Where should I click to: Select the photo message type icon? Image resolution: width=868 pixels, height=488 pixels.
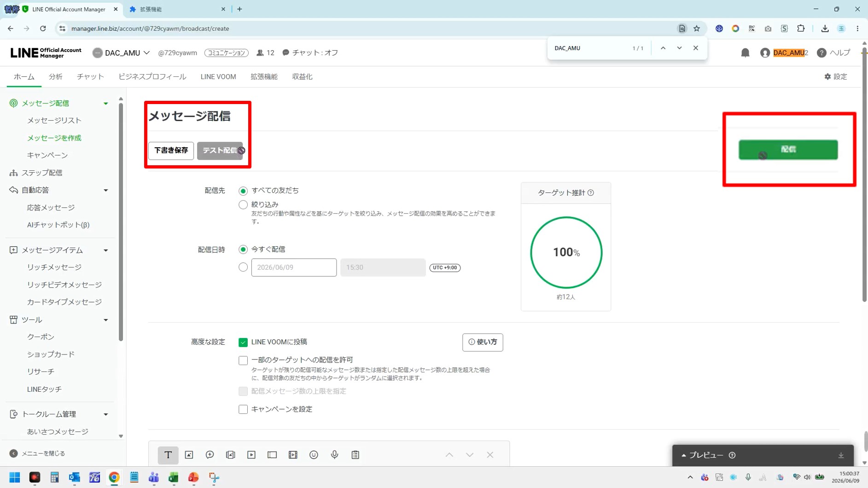click(x=189, y=455)
